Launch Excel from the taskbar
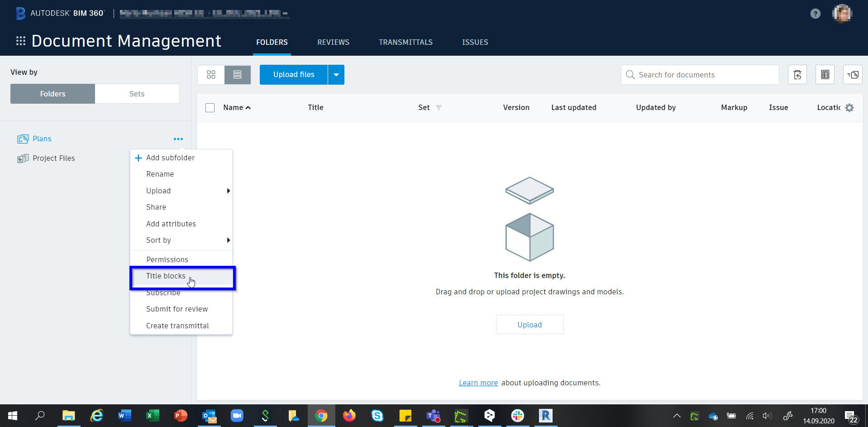The height and width of the screenshot is (427, 868). tap(153, 416)
